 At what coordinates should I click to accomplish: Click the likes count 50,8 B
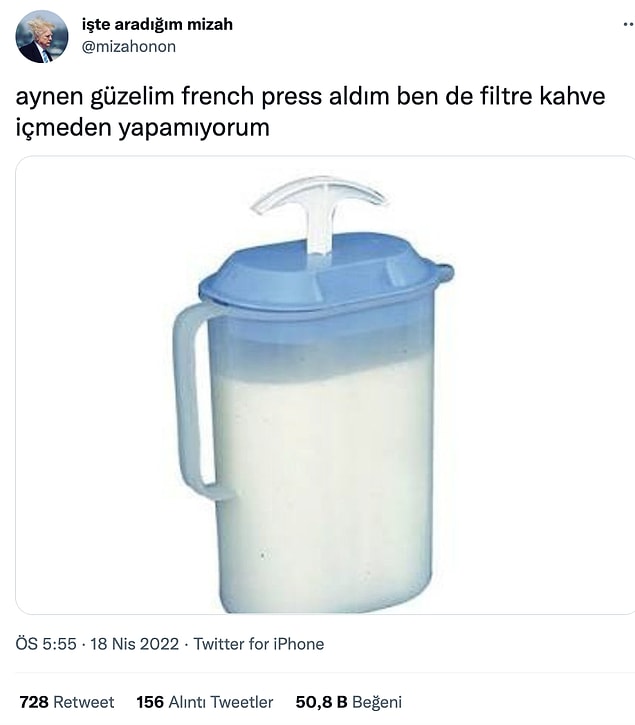[321, 702]
